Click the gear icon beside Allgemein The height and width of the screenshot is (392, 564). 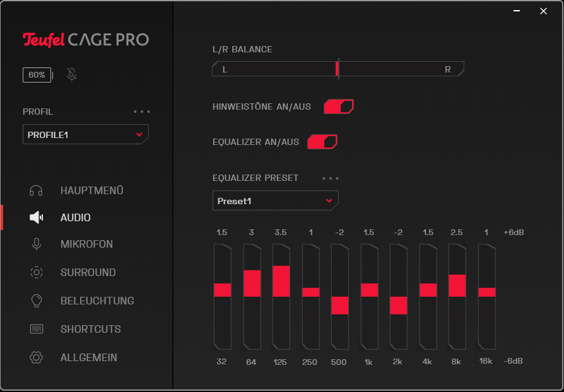pos(37,357)
